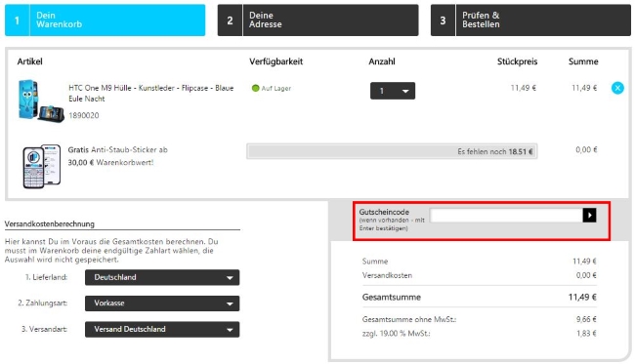This screenshot has width=635, height=364.
Task: Open the Zahlungsart Vorkasse dropdown
Action: click(162, 303)
